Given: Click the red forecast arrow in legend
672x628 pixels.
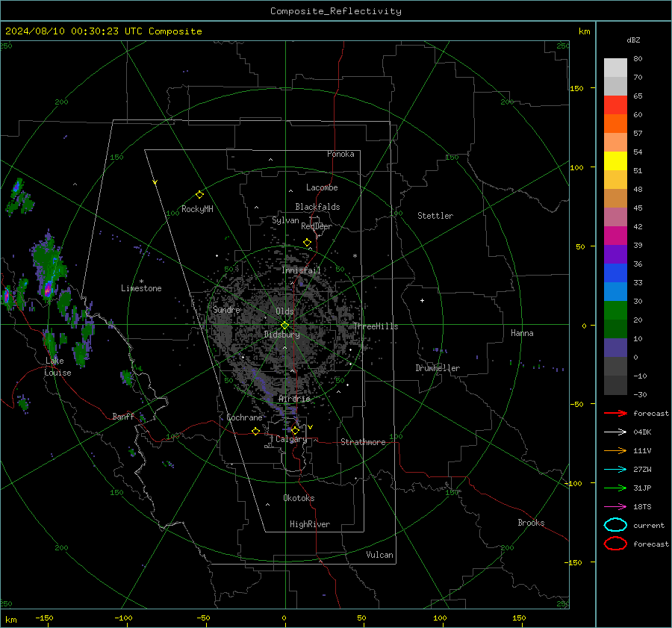Looking at the screenshot, I should coord(615,413).
